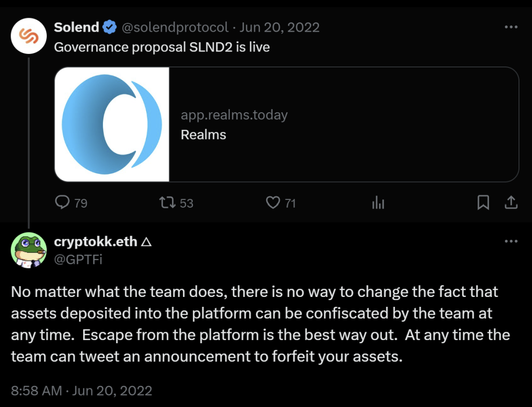Open more options menu on Solend's tweet

(511, 27)
